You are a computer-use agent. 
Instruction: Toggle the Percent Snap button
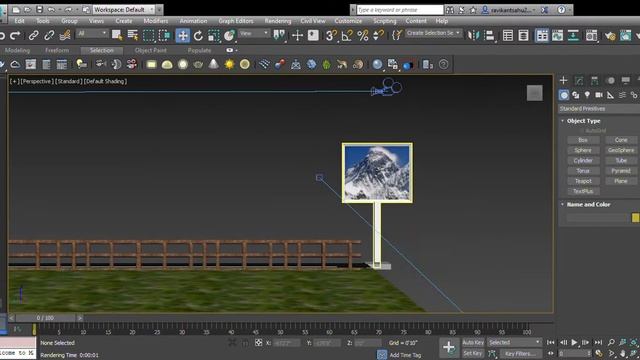362,36
